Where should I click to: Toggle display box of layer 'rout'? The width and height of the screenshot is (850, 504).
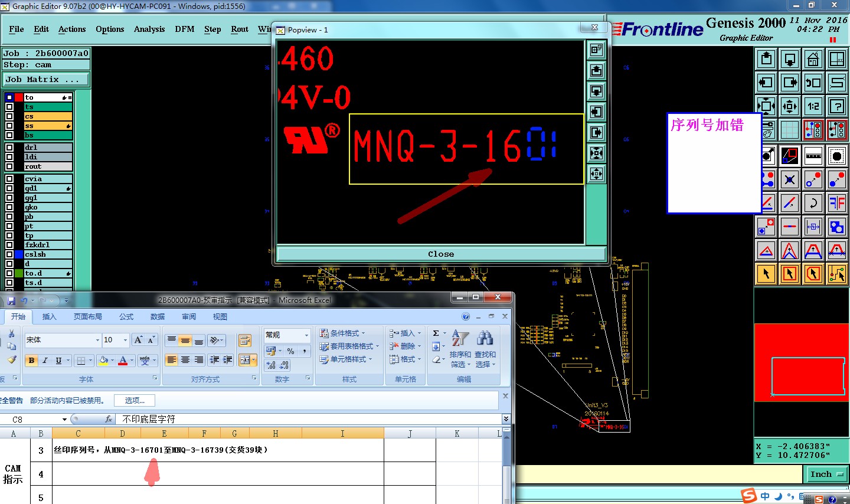point(9,166)
